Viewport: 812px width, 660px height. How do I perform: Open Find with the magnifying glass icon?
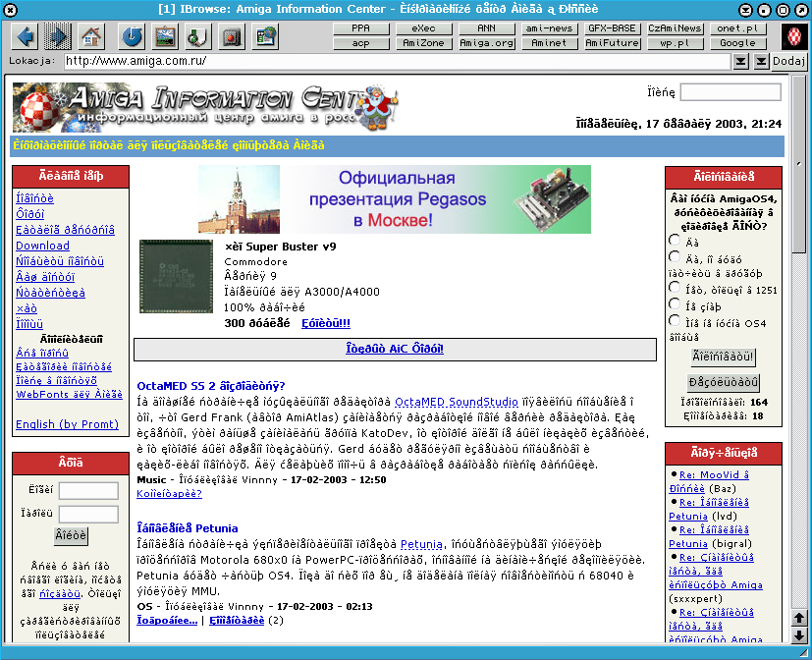pos(197,36)
